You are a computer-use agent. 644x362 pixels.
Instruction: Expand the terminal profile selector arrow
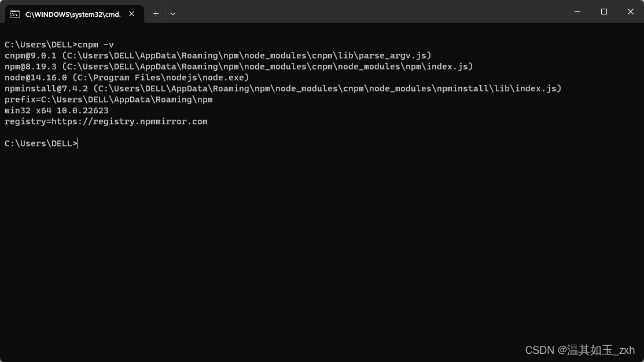point(172,13)
